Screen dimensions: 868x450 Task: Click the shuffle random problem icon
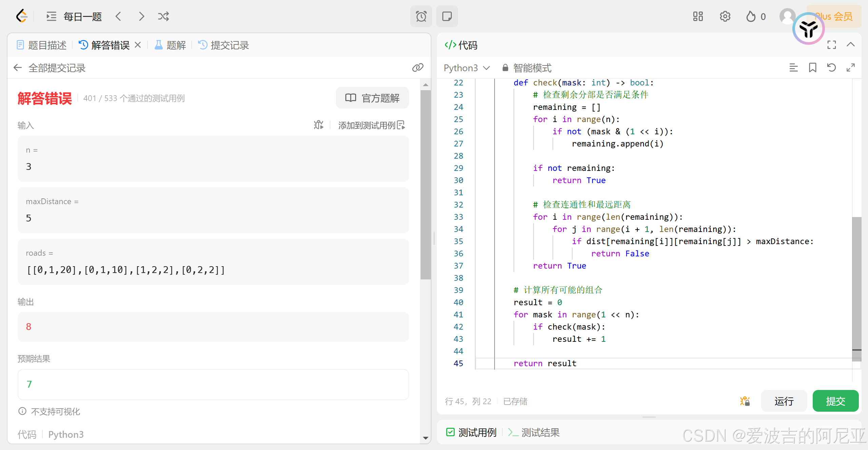pos(163,16)
